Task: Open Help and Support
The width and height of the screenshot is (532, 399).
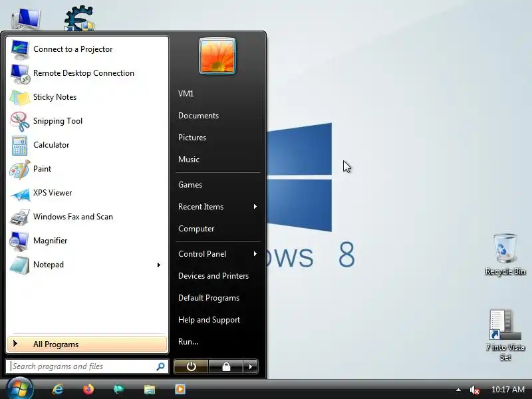Action: [209, 320]
